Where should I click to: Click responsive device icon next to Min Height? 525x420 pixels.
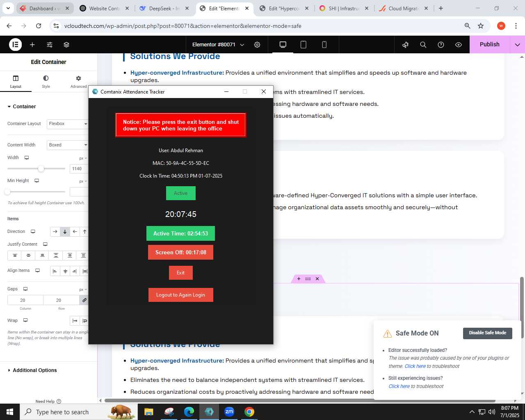[37, 181]
